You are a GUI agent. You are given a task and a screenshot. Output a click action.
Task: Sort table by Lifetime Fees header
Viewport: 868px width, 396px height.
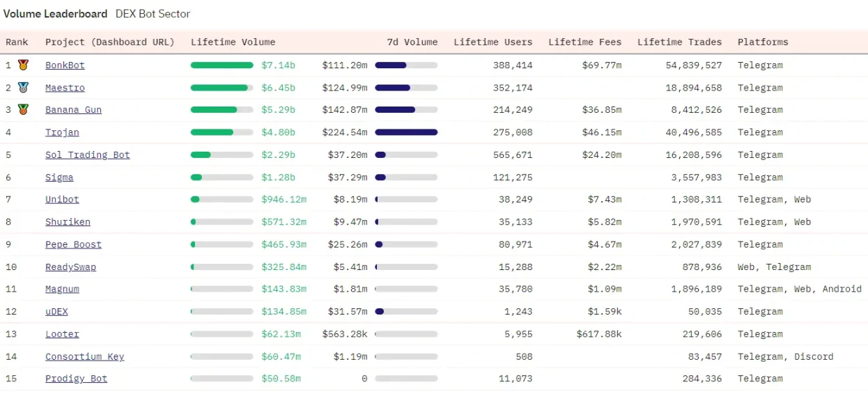coord(584,42)
